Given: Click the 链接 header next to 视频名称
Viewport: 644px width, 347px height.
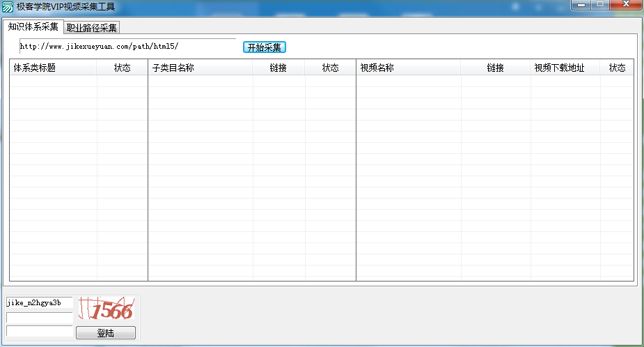Looking at the screenshot, I should tap(495, 68).
